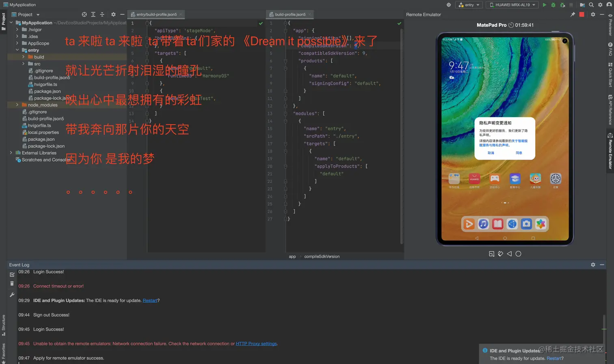
Task: Open Music app in emulator dock
Action: (483, 224)
